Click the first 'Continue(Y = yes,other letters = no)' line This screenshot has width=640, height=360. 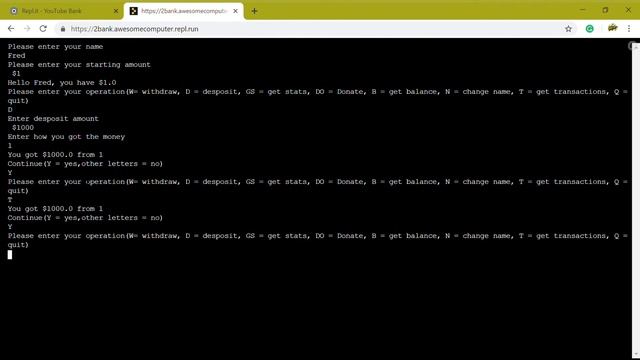(85, 164)
